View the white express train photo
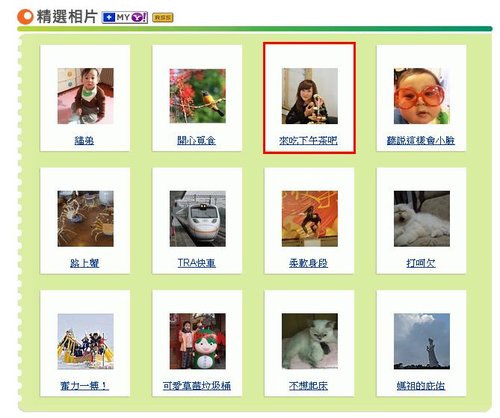Screen dimensions: 500x418 click(197, 219)
